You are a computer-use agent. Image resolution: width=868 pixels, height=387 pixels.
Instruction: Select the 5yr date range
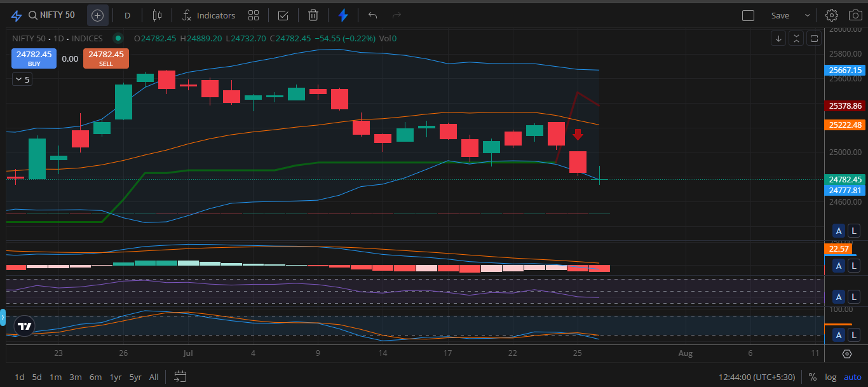(135, 377)
